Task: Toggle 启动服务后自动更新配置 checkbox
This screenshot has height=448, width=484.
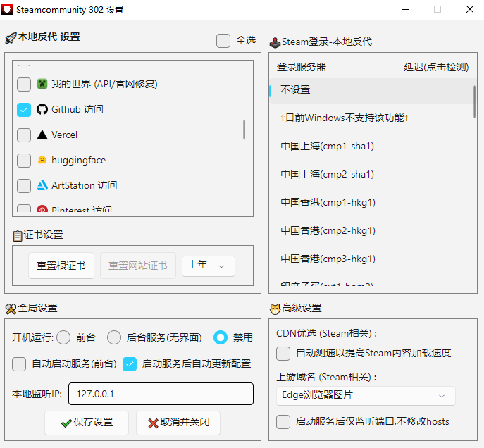Action: click(130, 364)
